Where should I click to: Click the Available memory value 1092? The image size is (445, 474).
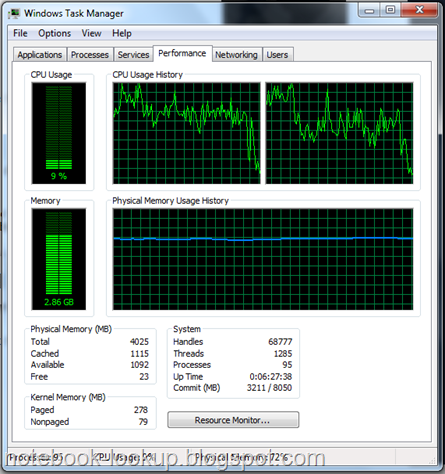[x=139, y=365]
